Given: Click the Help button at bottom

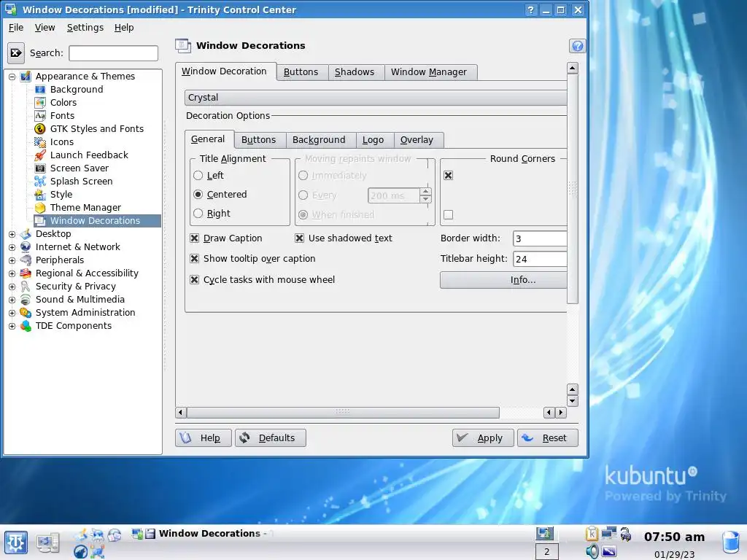Looking at the screenshot, I should click(204, 438).
